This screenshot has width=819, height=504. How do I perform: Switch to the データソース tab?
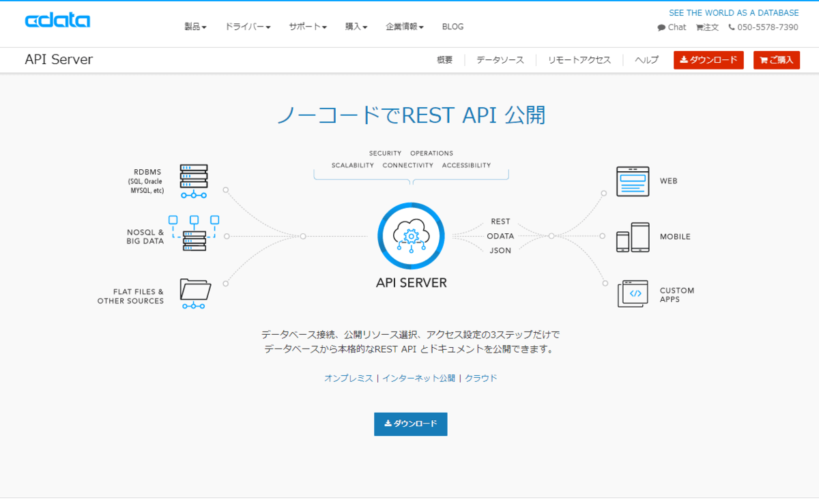[x=500, y=60]
